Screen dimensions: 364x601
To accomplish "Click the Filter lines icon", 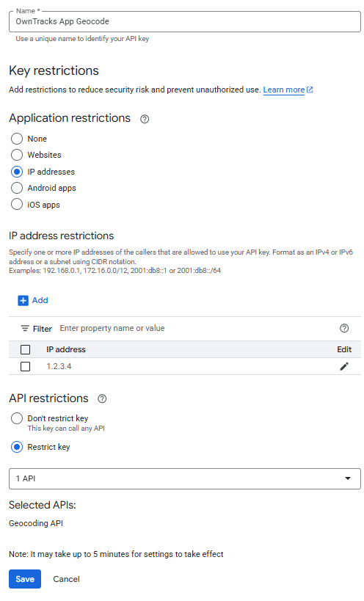I will [25, 329].
